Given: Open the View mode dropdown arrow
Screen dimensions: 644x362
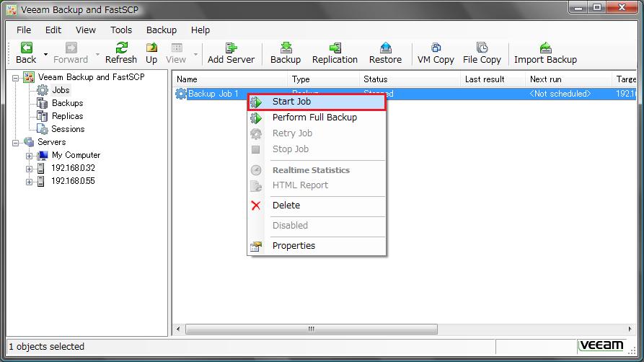Looking at the screenshot, I should coord(195,54).
